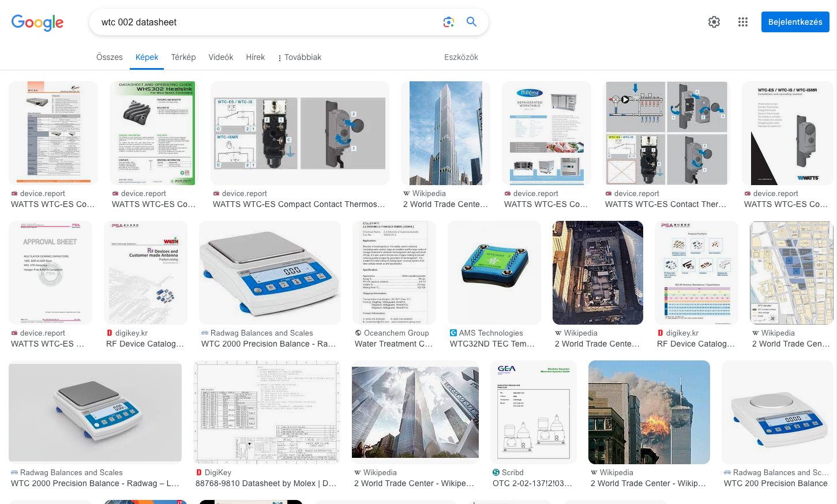Open the settings gear menu

[714, 22]
